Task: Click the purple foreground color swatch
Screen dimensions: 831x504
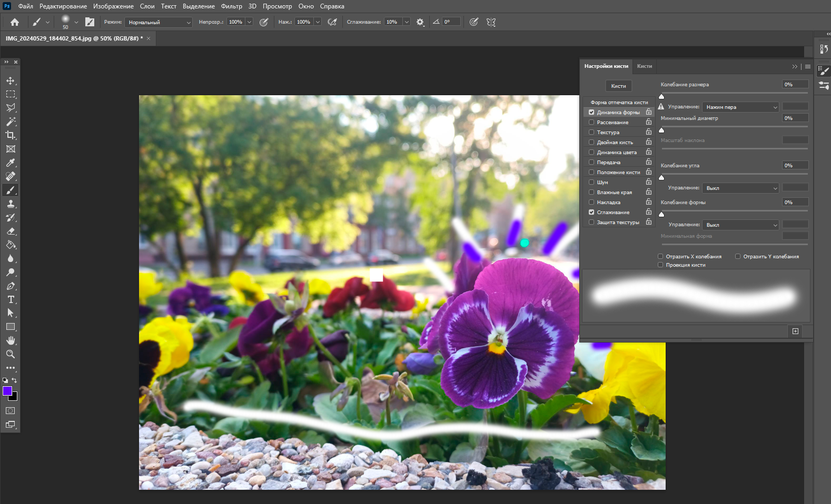Action: point(7,391)
